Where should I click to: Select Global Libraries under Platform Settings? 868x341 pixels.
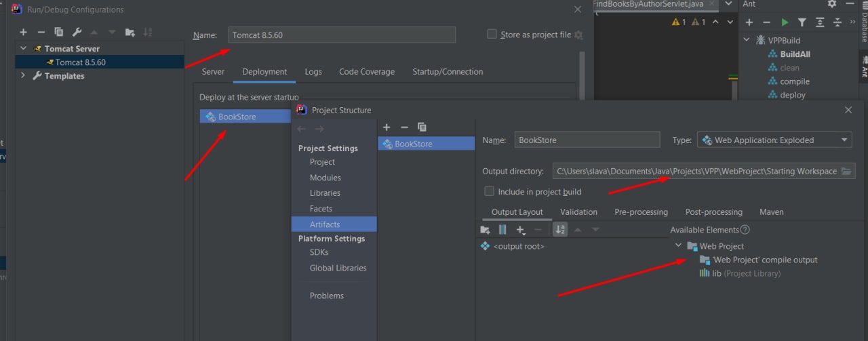[x=338, y=268]
